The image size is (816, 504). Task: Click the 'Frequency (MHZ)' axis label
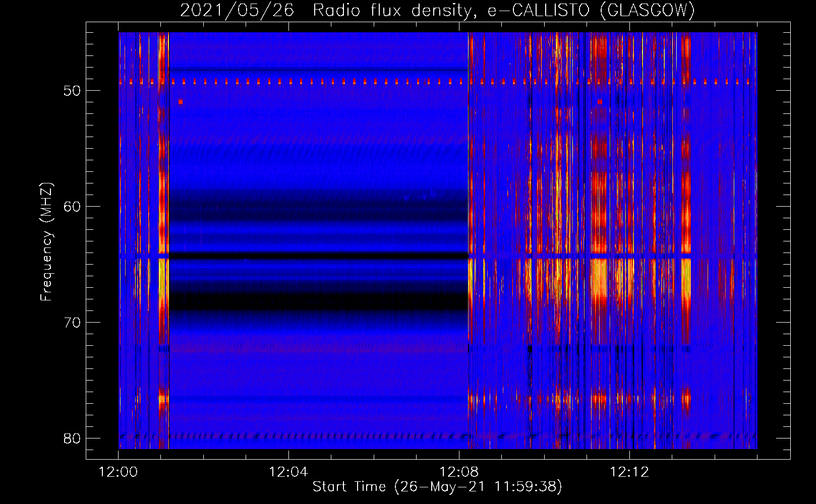tap(46, 241)
